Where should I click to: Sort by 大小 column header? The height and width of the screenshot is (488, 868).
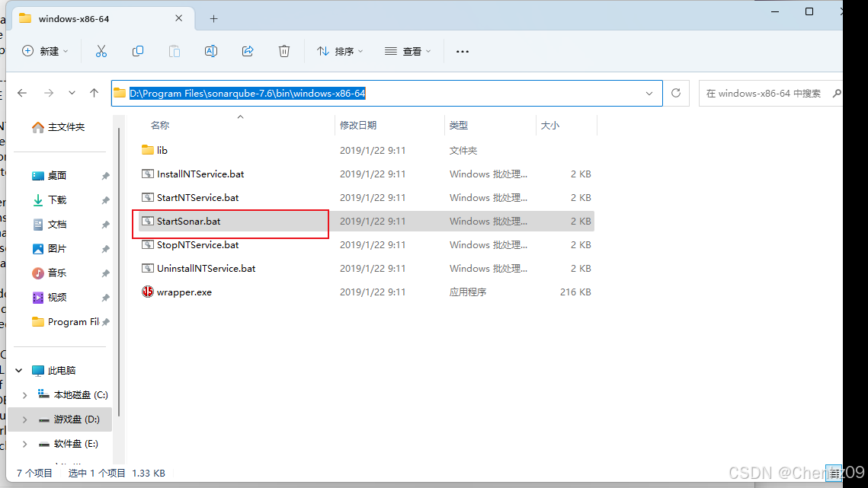tap(549, 125)
